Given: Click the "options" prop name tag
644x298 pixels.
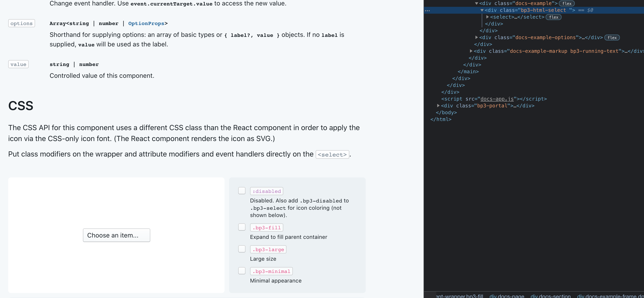Looking at the screenshot, I should (x=21, y=23).
